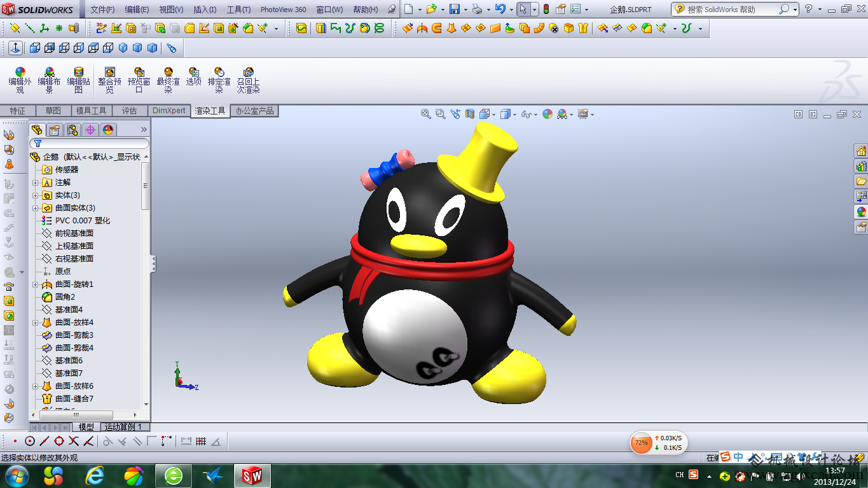Expand feature manager tabs chevron

point(144,130)
